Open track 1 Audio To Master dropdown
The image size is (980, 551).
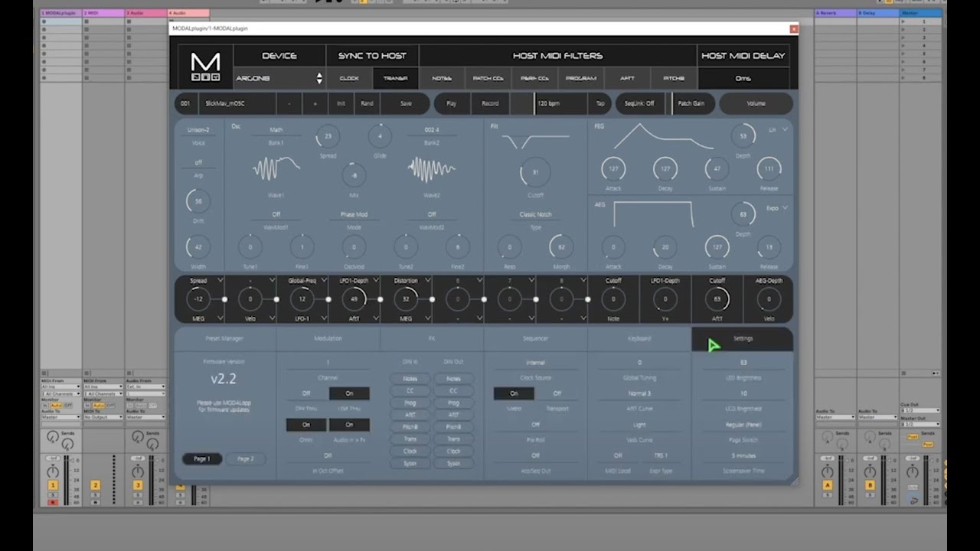[x=61, y=417]
